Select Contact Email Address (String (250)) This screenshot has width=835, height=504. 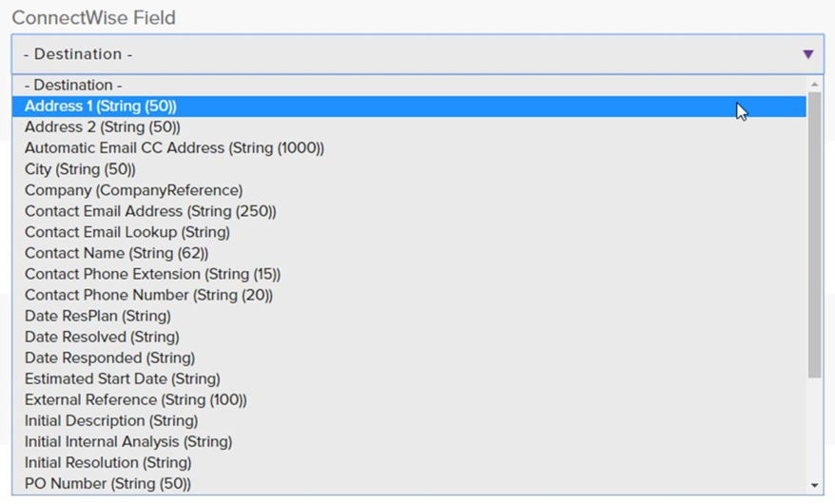click(150, 211)
